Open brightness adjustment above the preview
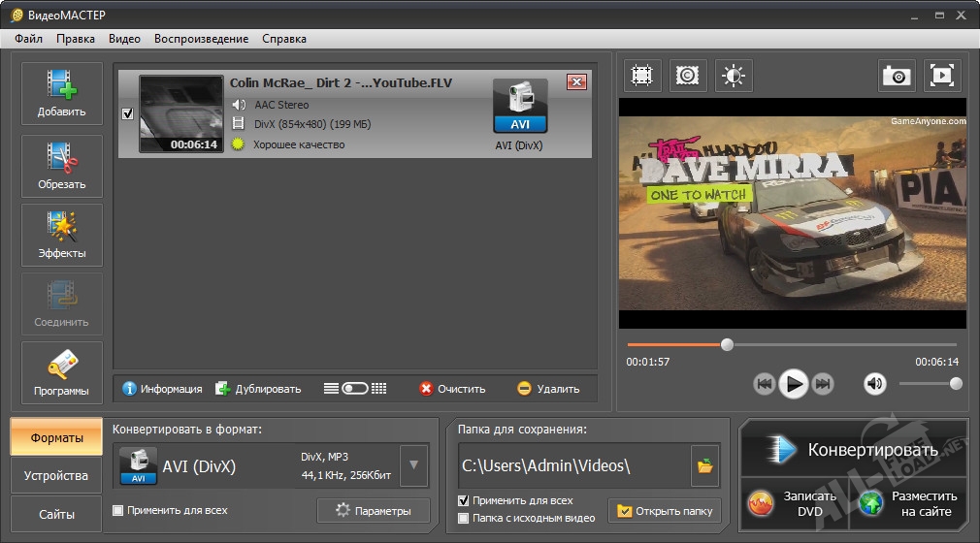The image size is (980, 543). click(x=734, y=76)
